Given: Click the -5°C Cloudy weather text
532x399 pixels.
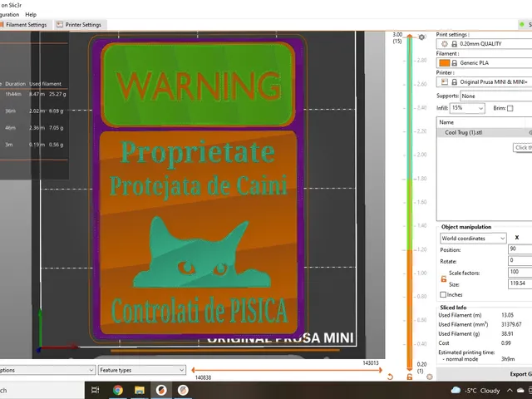Looking at the screenshot, I should [482, 391].
